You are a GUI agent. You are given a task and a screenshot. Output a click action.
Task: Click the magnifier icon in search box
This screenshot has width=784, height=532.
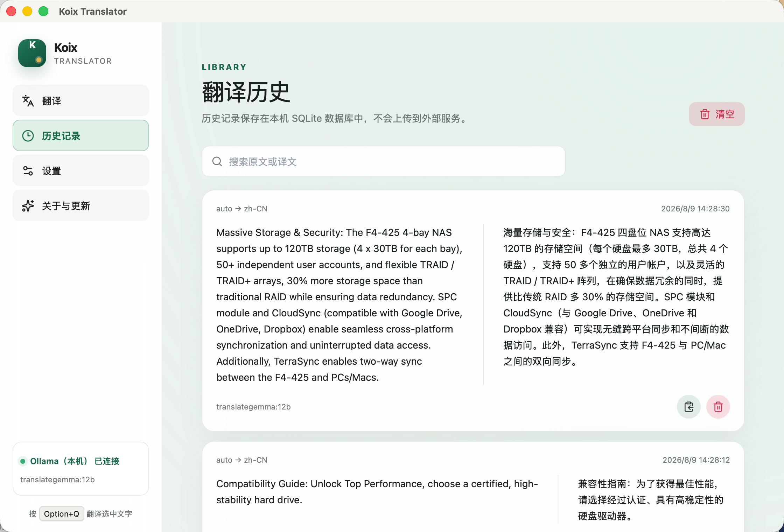point(217,161)
